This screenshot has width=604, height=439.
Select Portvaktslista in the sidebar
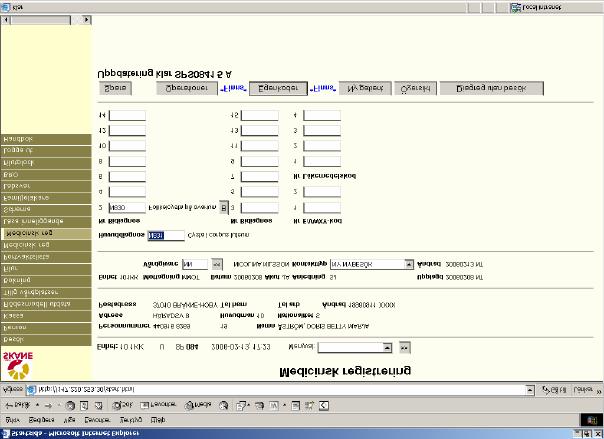(x=46, y=257)
